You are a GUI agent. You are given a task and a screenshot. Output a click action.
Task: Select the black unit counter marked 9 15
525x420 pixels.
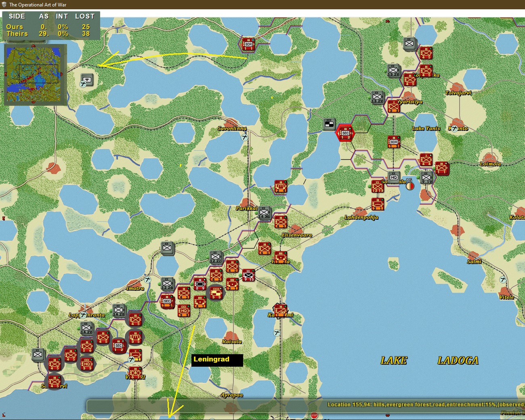tap(248, 275)
